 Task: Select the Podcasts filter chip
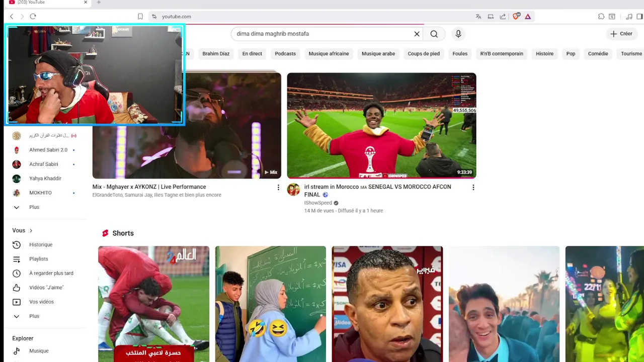point(285,53)
